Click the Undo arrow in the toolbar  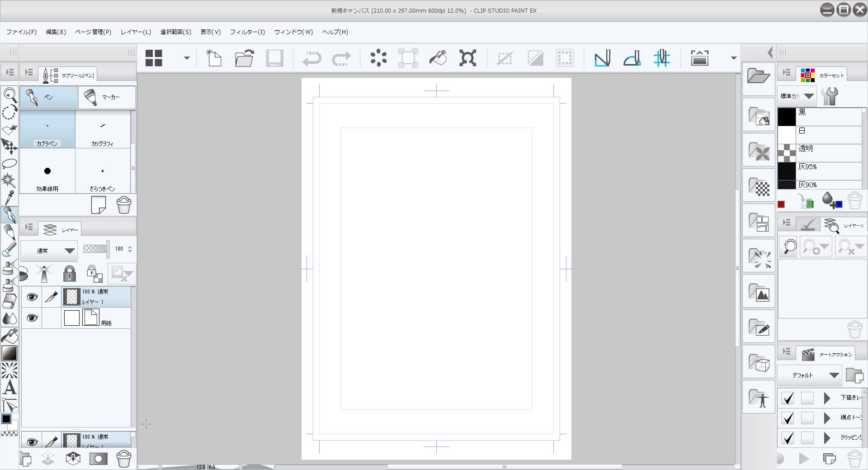[x=311, y=58]
